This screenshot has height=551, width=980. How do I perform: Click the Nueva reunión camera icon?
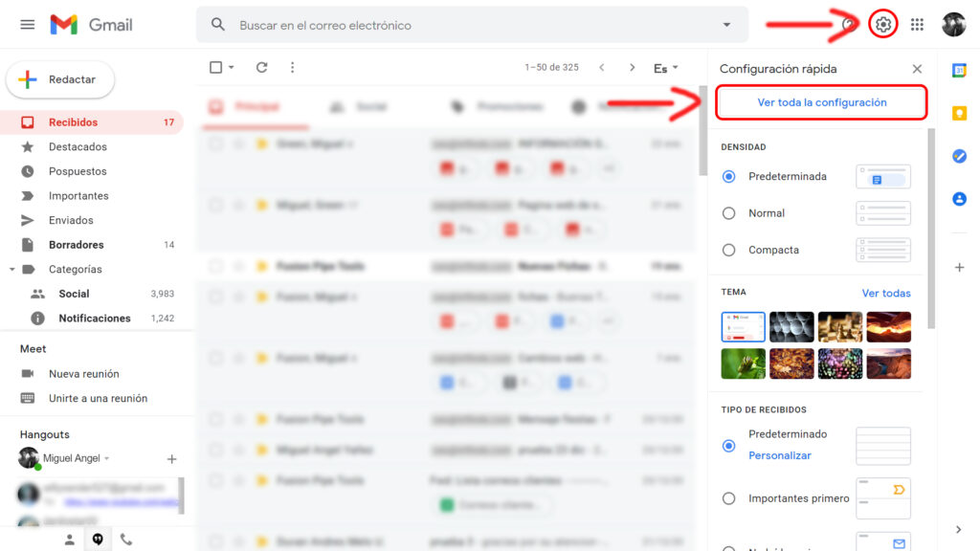pyautogui.click(x=28, y=374)
